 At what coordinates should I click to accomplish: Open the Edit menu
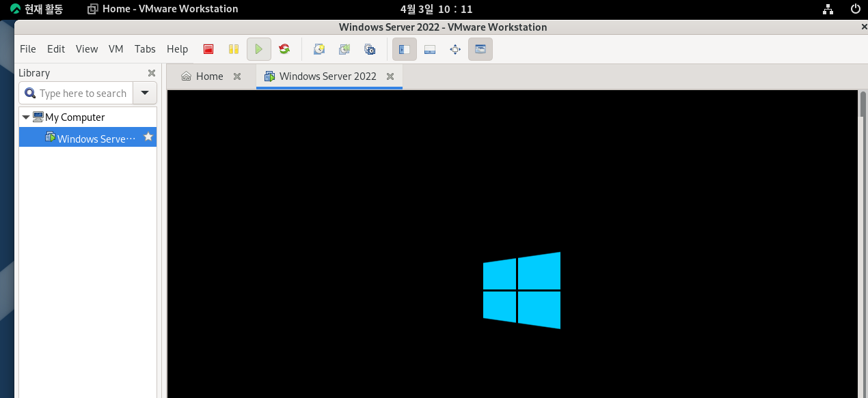(56, 49)
